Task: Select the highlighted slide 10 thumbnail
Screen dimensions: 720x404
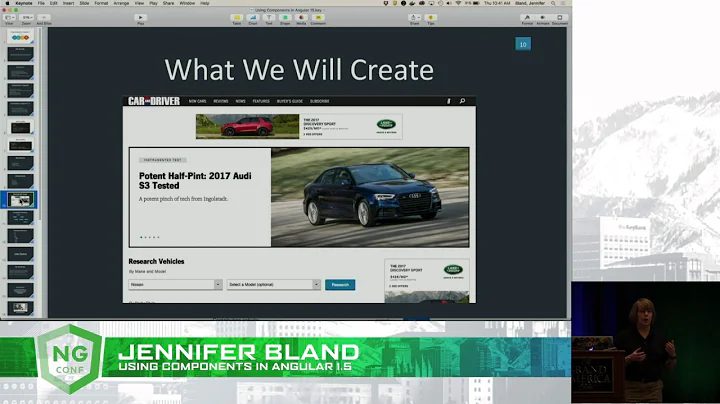Action: click(x=20, y=200)
